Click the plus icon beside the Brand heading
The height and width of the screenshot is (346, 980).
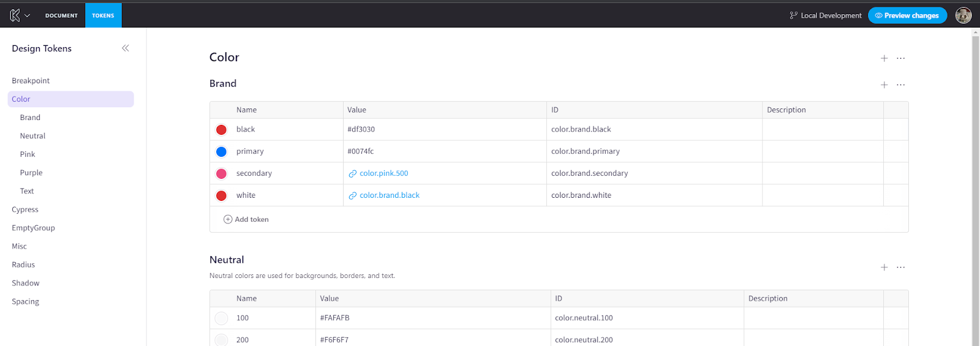point(884,85)
